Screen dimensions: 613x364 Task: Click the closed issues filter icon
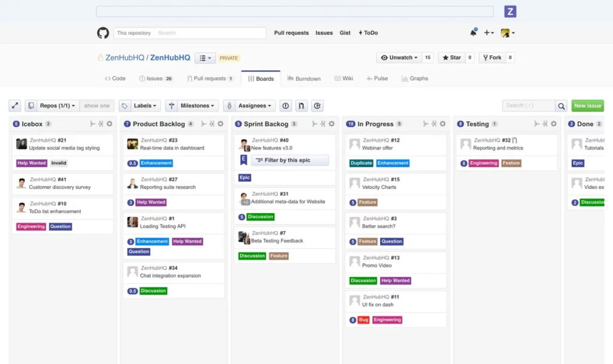coord(317,105)
